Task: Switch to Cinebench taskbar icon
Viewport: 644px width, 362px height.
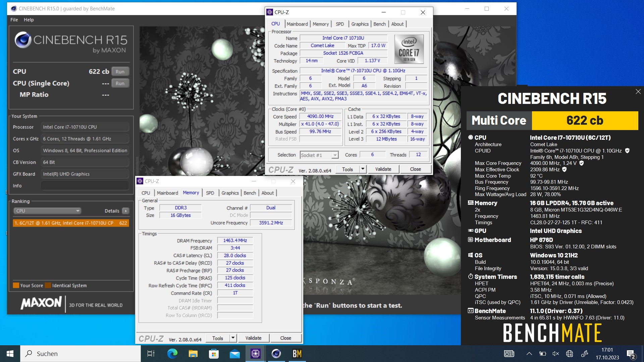Action: pos(276,354)
